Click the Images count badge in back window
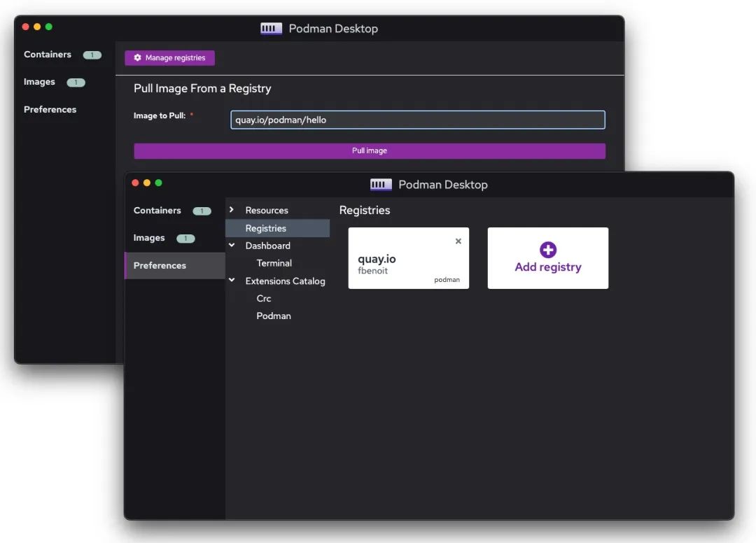Screen dimensions: 756x543 click(76, 83)
